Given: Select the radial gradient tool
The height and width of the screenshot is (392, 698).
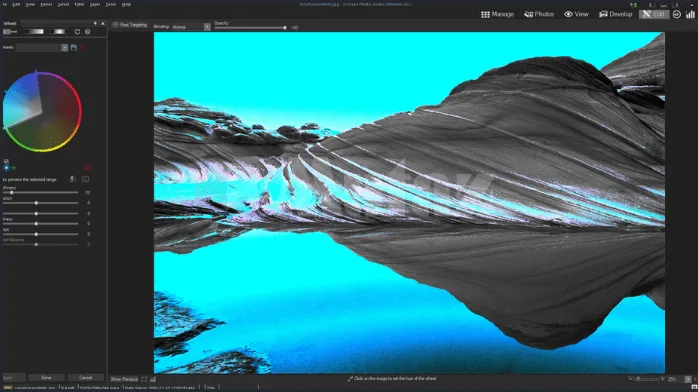Looking at the screenshot, I should [58, 32].
